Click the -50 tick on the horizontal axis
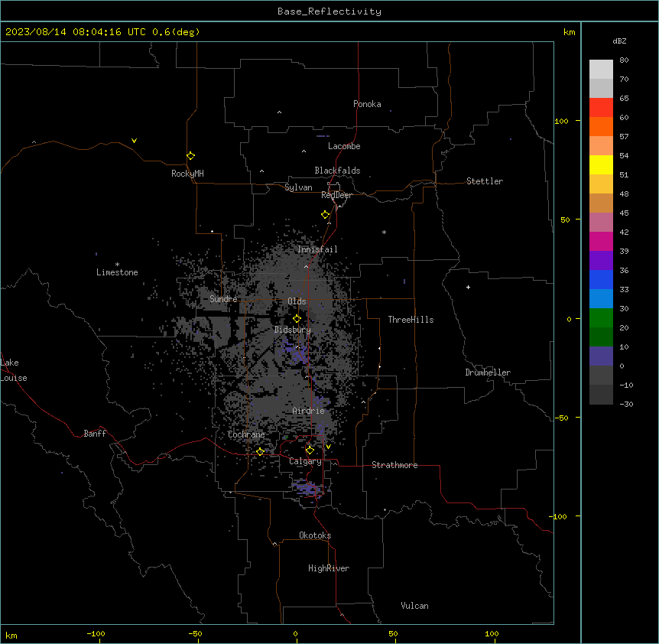The width and height of the screenshot is (659, 644). click(x=196, y=634)
